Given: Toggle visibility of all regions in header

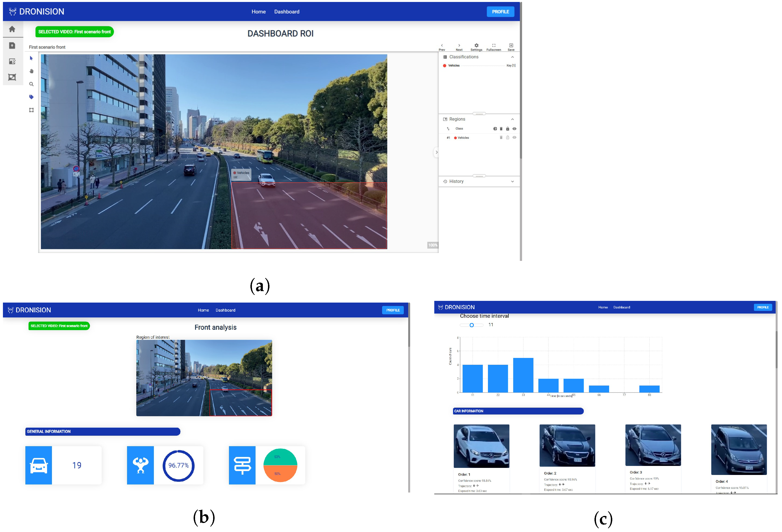Looking at the screenshot, I should click(x=514, y=129).
